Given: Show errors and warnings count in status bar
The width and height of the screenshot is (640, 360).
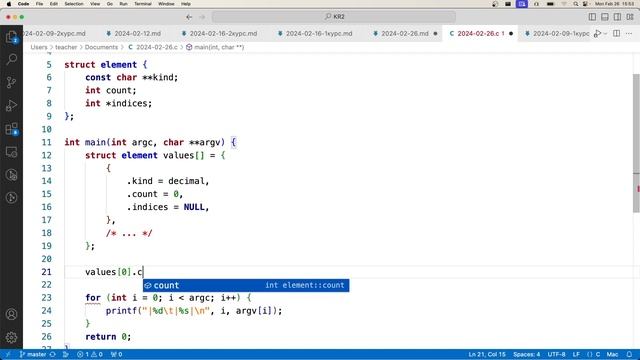Looking at the screenshot, I should click(90, 354).
